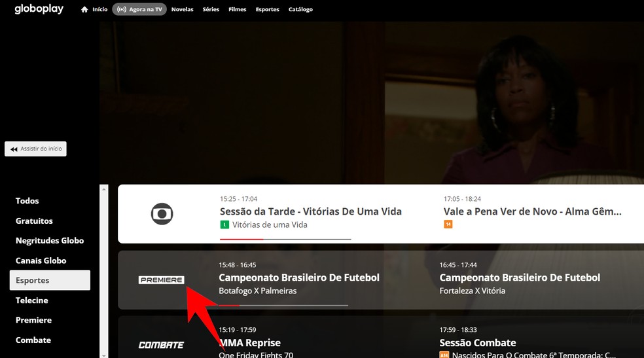The height and width of the screenshot is (358, 644).
Task: Click the 15:19 - 17:59 time label
Action: (x=238, y=330)
